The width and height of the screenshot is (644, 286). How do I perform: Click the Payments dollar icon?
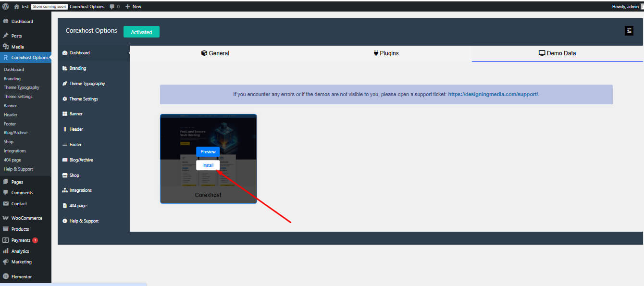[x=6, y=240]
